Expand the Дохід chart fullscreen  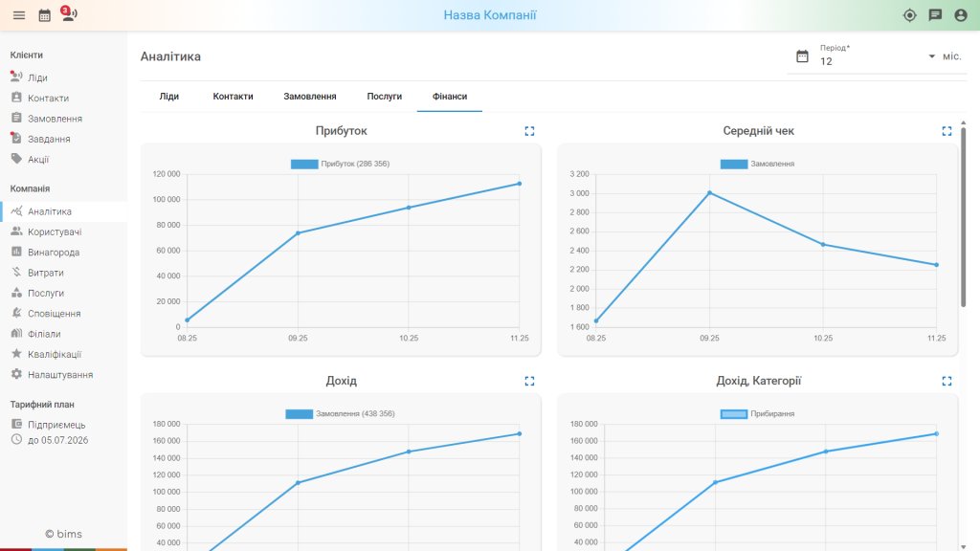(529, 381)
